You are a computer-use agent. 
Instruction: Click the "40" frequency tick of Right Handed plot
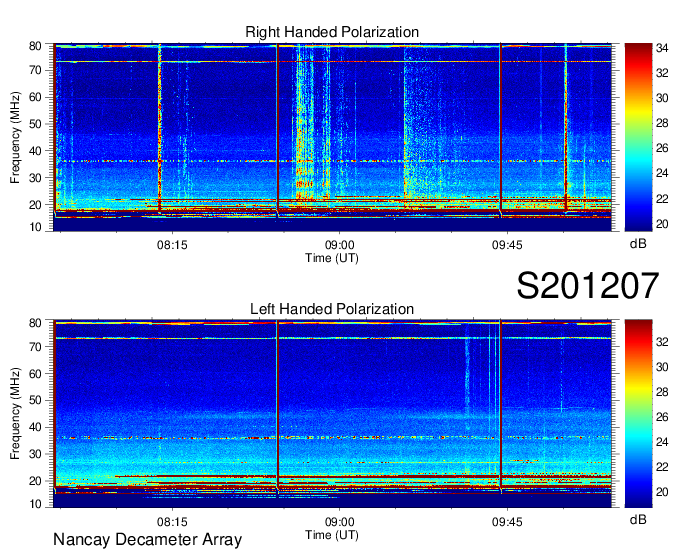[x=35, y=151]
